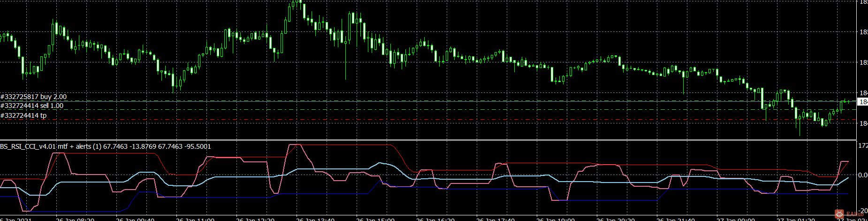Screen dimensions: 868x221
Task: Click the highlighted current price marker on price scale
Action: [x=862, y=102]
